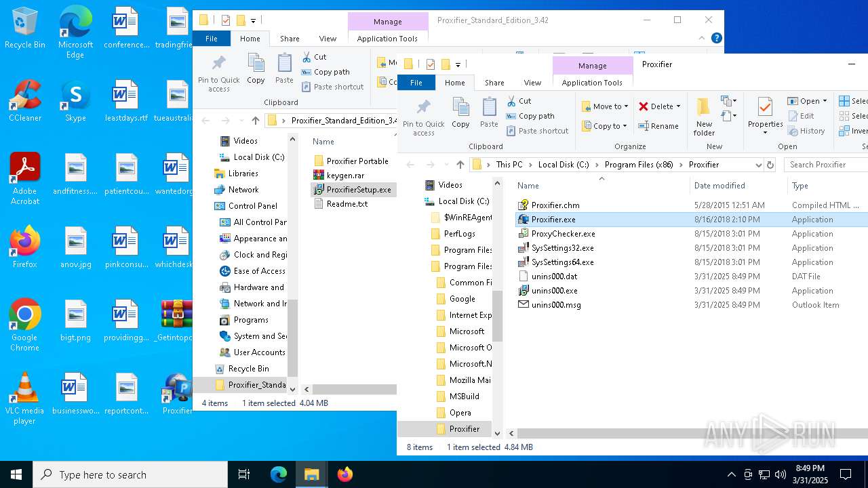Click Pin to Quick access in Proxifier window
Viewport: 868px width, 488px height.
tap(424, 117)
